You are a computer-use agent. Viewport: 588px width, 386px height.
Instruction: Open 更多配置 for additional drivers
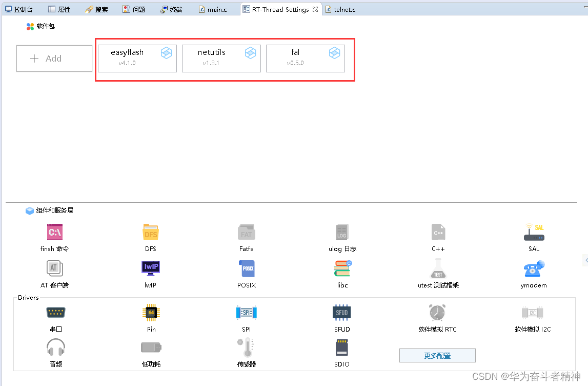point(437,355)
